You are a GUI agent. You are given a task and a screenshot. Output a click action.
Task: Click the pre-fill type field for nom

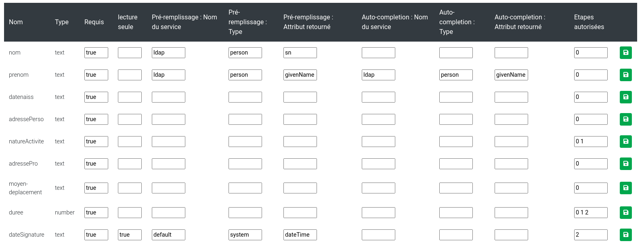(245, 52)
